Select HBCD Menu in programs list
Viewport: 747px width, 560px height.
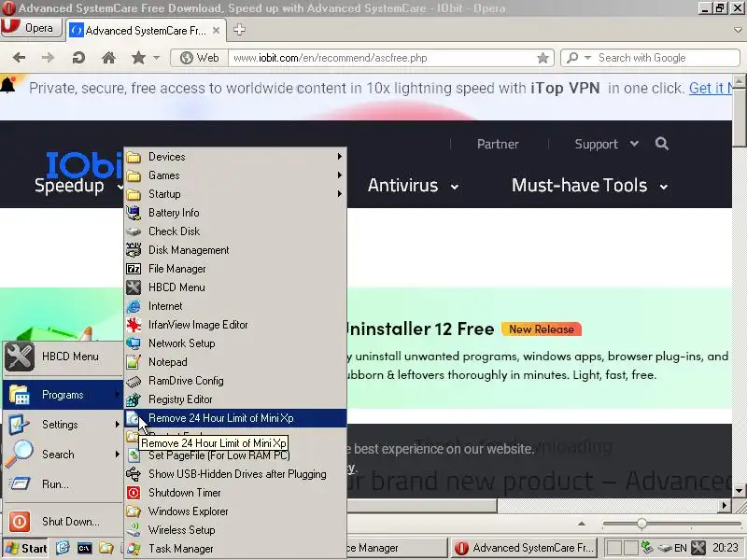235,287
